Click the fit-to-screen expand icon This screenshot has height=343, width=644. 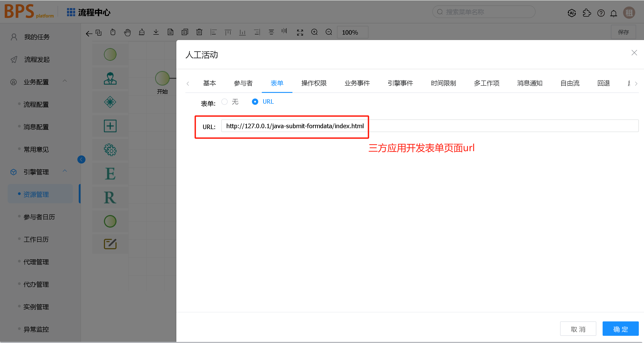(300, 32)
